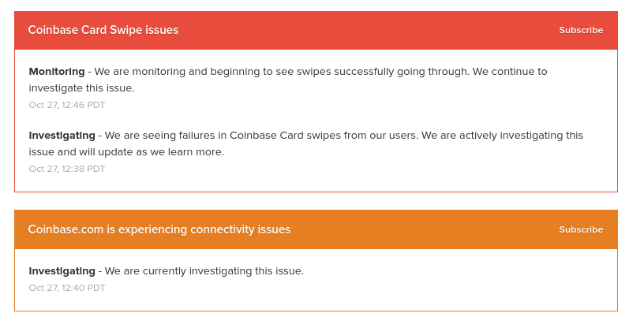The image size is (644, 328).
Task: Open the connectivity issues incident title
Action: pos(159,229)
